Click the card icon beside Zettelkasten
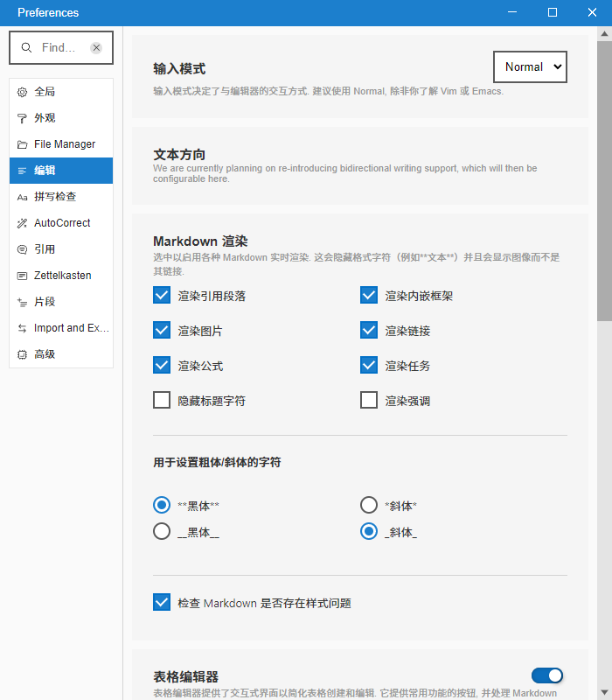Screen dimensions: 612x700 (x=22, y=276)
